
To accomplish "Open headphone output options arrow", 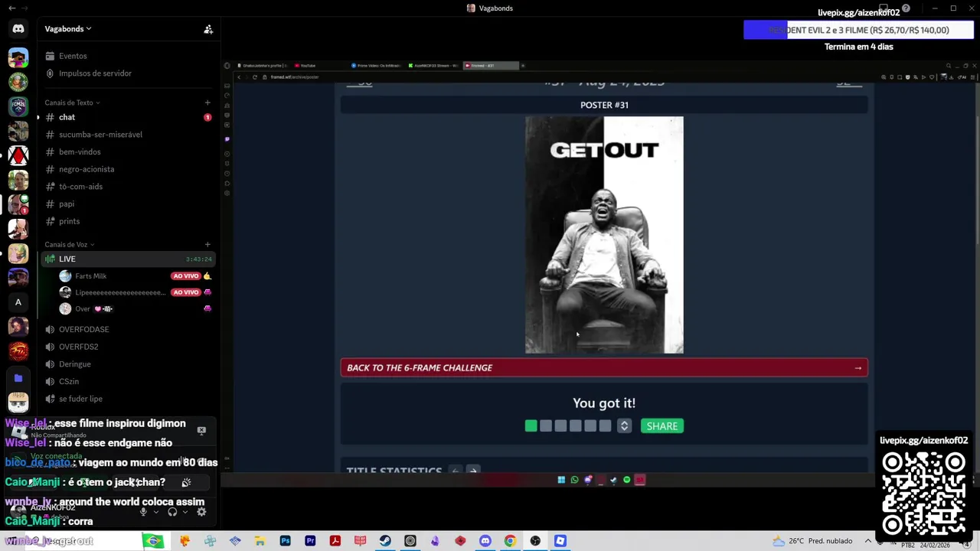I will click(x=185, y=512).
